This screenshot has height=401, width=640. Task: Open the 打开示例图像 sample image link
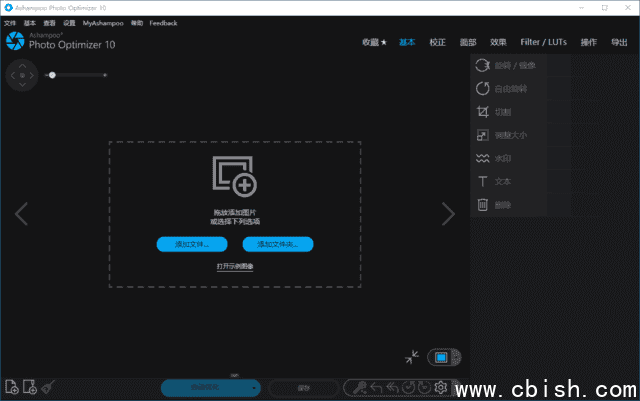tap(235, 266)
